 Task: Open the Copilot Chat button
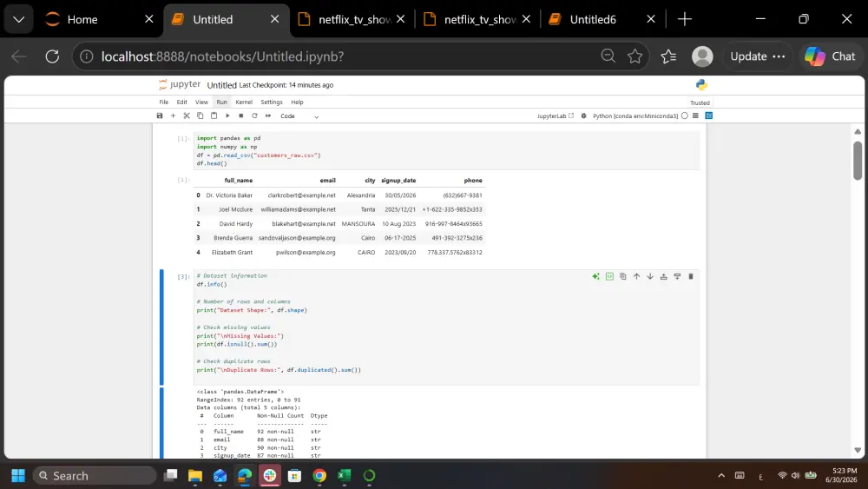pos(830,56)
